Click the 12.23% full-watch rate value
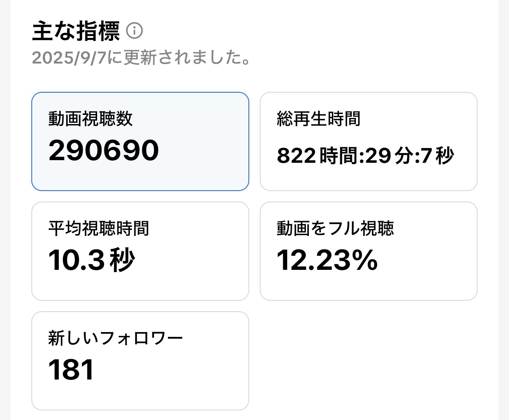 pyautogui.click(x=327, y=260)
